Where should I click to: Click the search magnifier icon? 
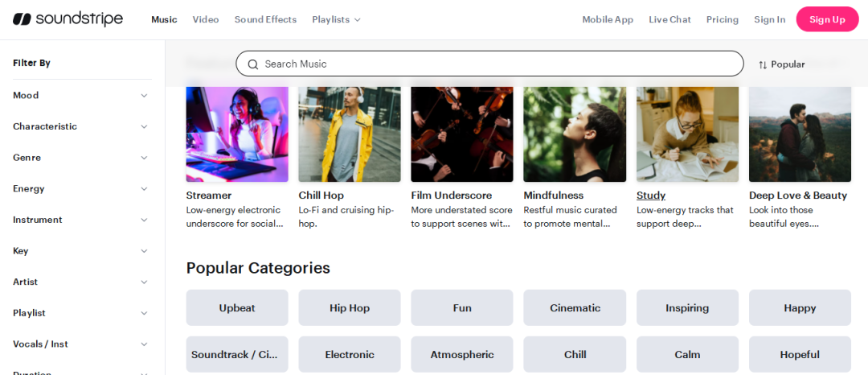tap(253, 64)
